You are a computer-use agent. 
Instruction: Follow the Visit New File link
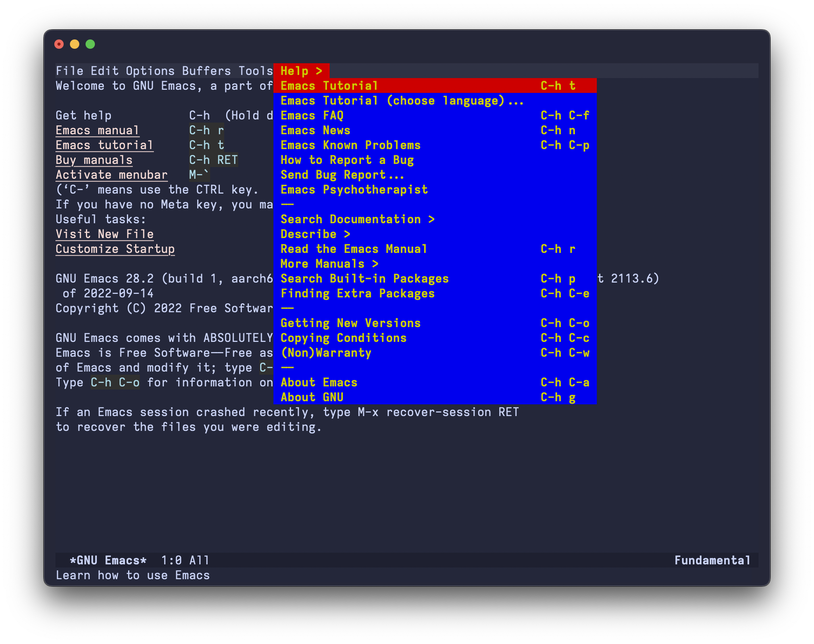click(x=104, y=234)
